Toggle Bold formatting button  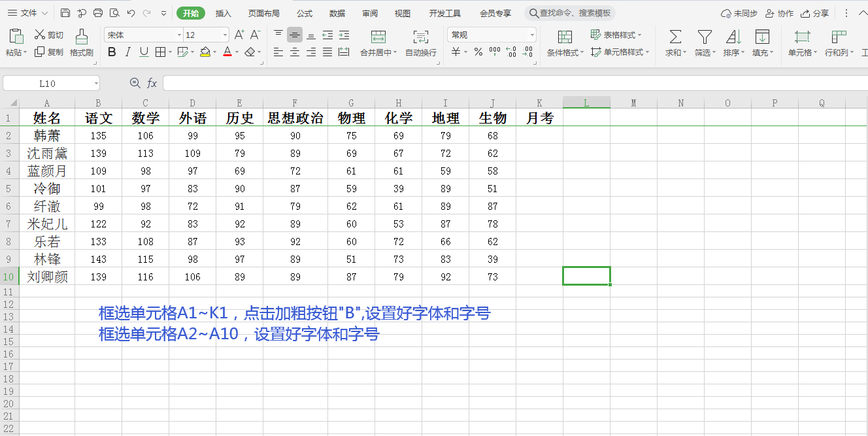112,52
